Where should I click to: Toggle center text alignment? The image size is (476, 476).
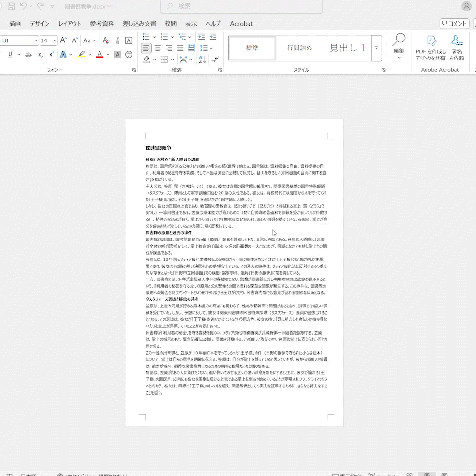158,48
